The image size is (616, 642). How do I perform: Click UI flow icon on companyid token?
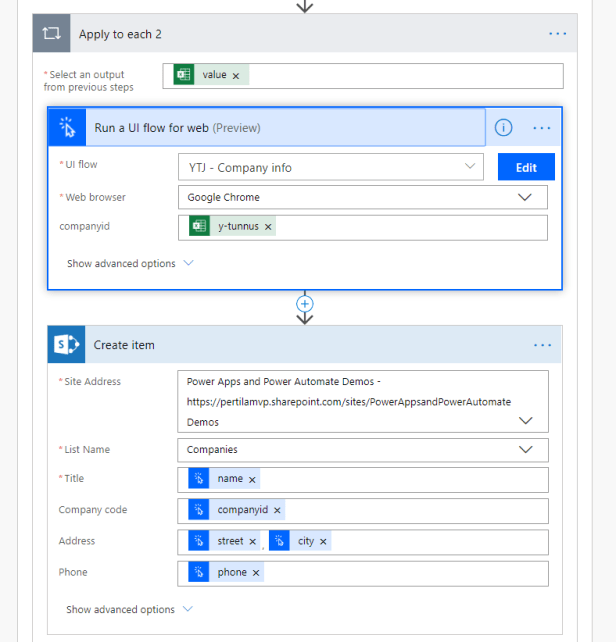coord(199,510)
